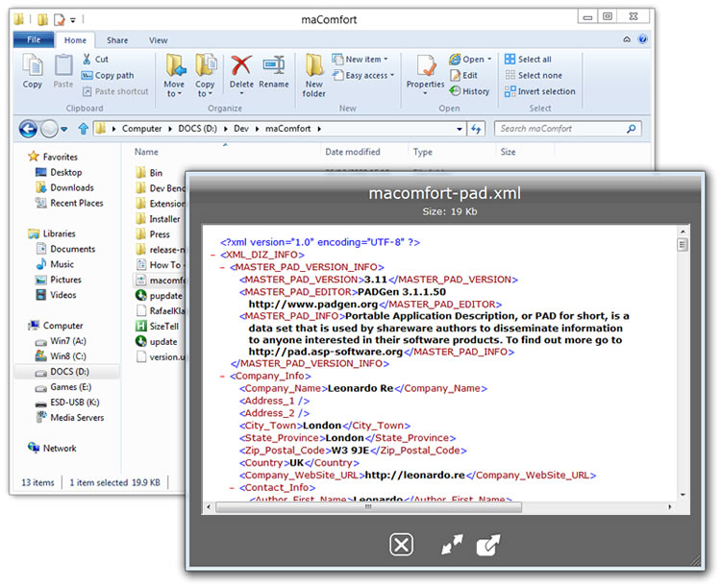Select the Bin folder in file list
The height and width of the screenshot is (588, 721).
click(149, 173)
